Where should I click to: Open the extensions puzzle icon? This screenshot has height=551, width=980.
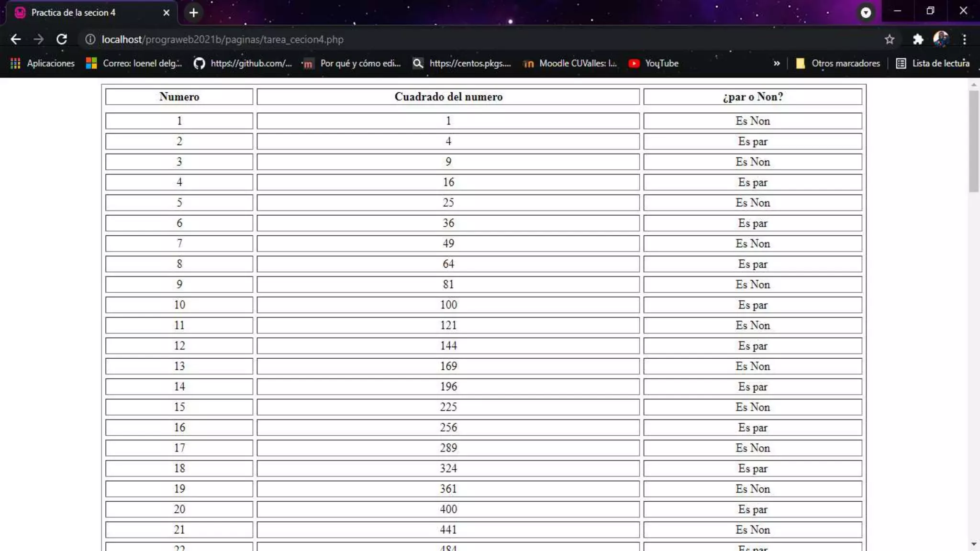[917, 39]
